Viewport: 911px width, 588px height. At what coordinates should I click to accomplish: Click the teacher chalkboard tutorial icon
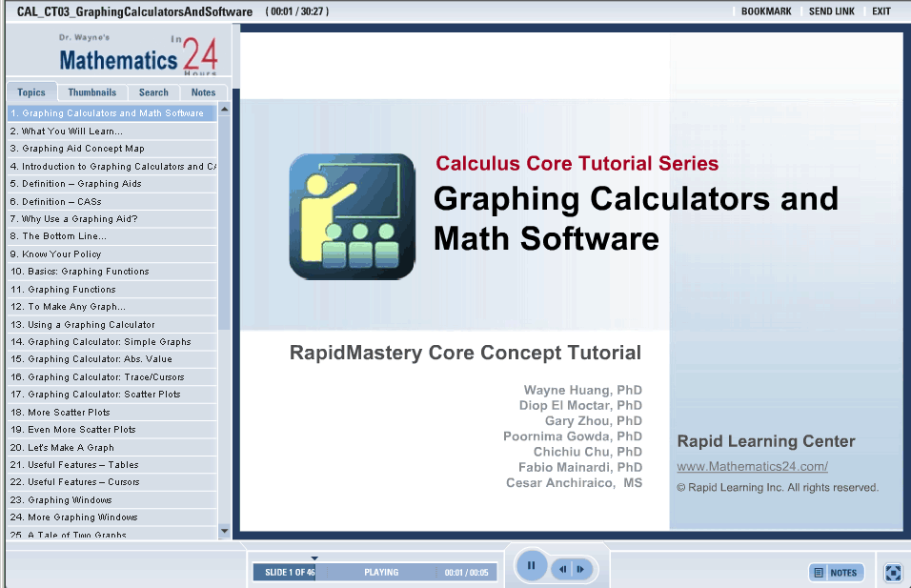pos(353,216)
